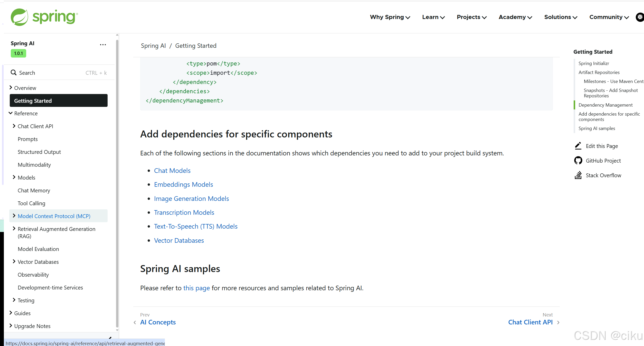This screenshot has width=644, height=346.
Task: Click the GitHub Project octocat icon
Action: pyautogui.click(x=578, y=161)
